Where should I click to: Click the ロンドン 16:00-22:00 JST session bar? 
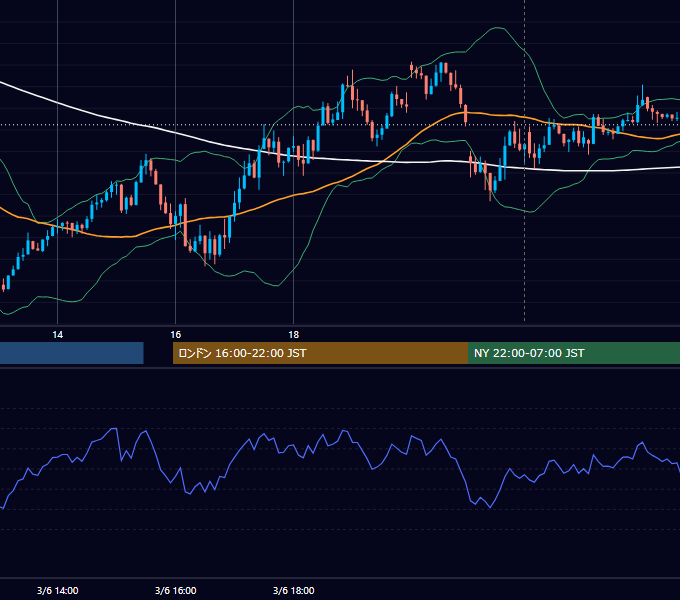pyautogui.click(x=320, y=353)
